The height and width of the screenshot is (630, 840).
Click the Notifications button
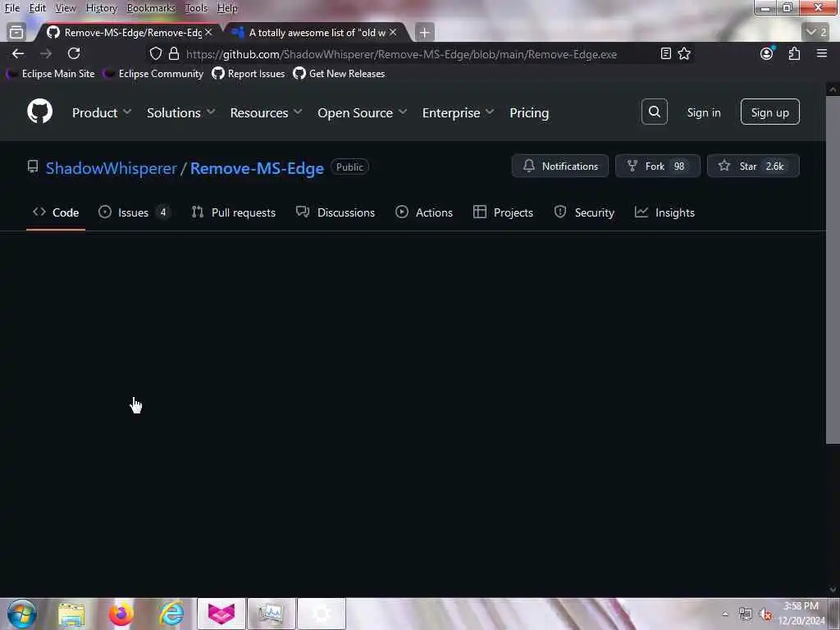(x=559, y=166)
